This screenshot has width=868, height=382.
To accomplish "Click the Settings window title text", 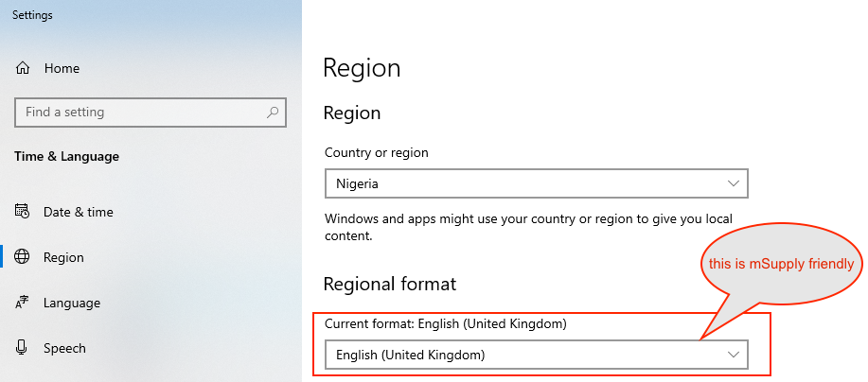I will (x=32, y=15).
